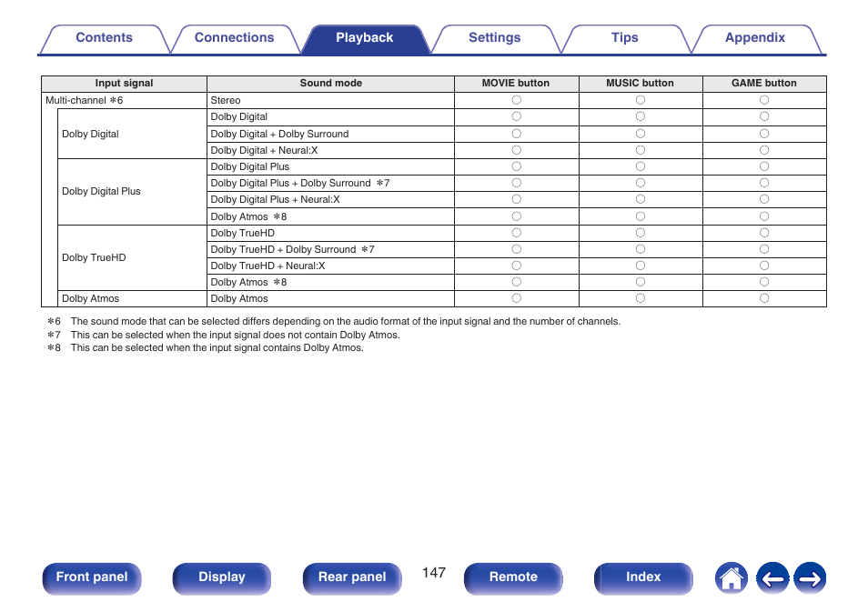Click the 'Multi-channel *6' input signal cell

[x=124, y=100]
